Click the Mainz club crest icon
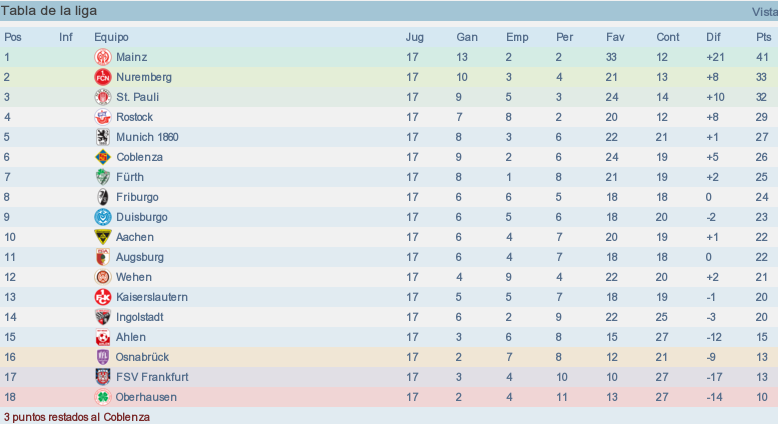The width and height of the screenshot is (778, 424). (x=103, y=57)
